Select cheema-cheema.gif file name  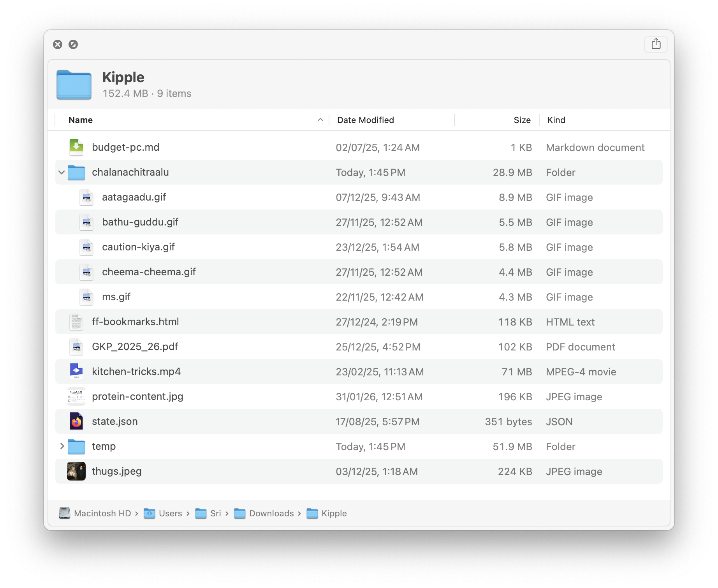(149, 272)
